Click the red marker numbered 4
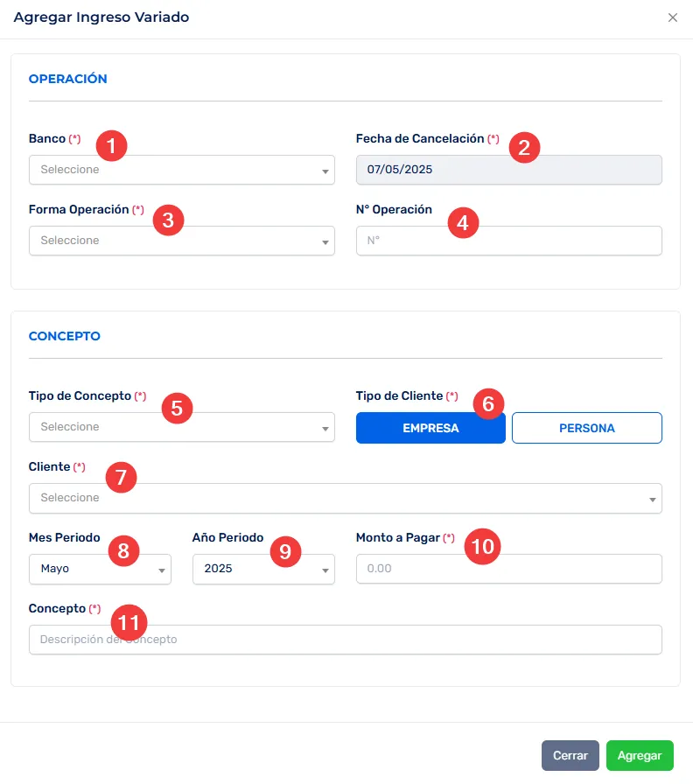This screenshot has height=784, width=693. click(463, 222)
